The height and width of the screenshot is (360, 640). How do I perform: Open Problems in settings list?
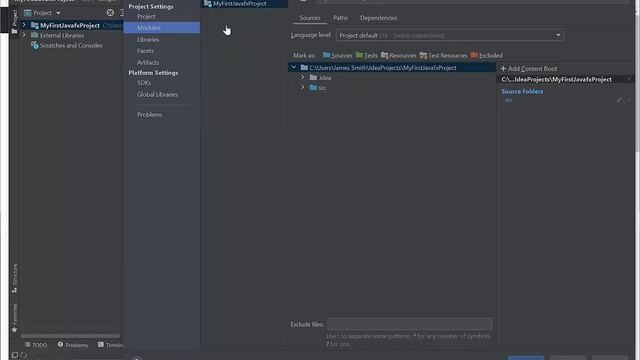pyautogui.click(x=149, y=115)
